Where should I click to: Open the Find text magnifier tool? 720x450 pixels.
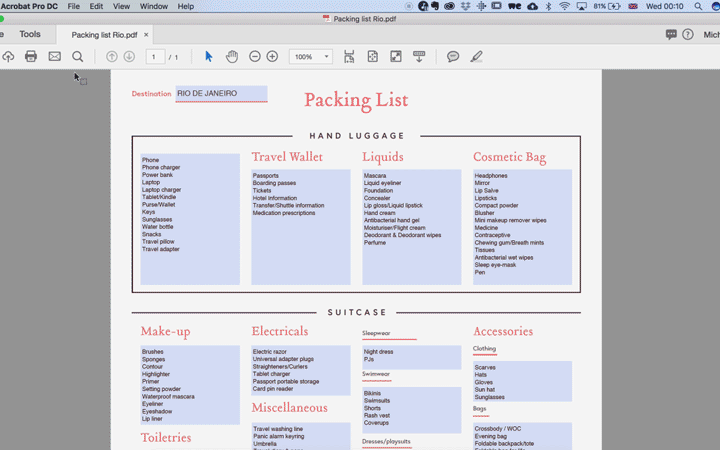78,56
